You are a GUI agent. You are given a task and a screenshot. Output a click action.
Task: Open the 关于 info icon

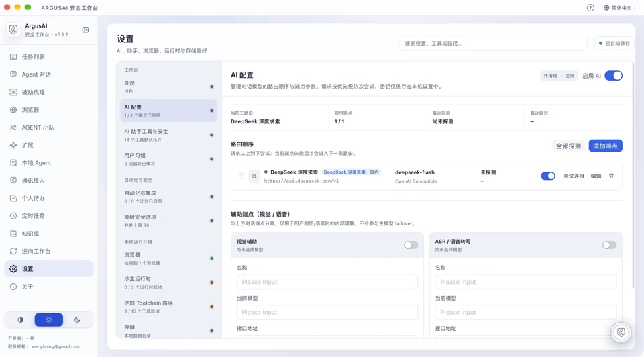[x=13, y=287]
